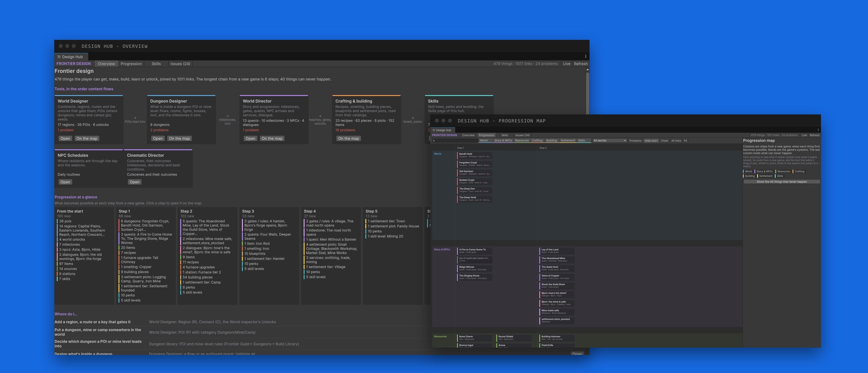Click On the map on the Crafting & building card

(x=348, y=138)
